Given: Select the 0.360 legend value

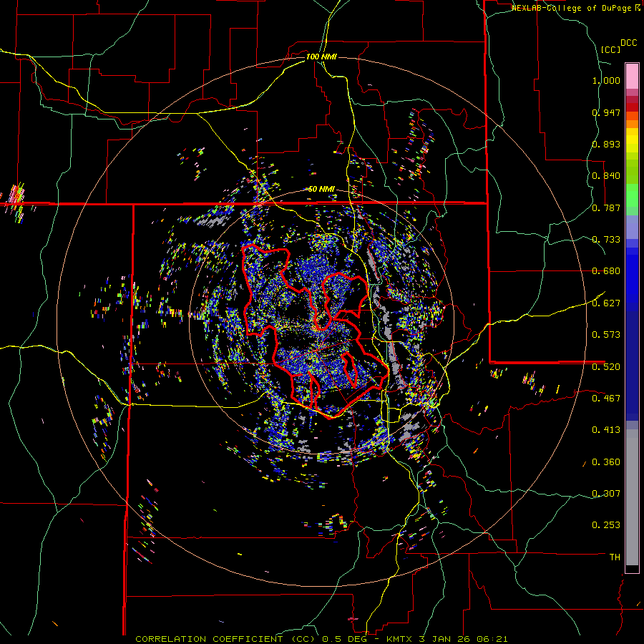Looking at the screenshot, I should click(606, 462).
